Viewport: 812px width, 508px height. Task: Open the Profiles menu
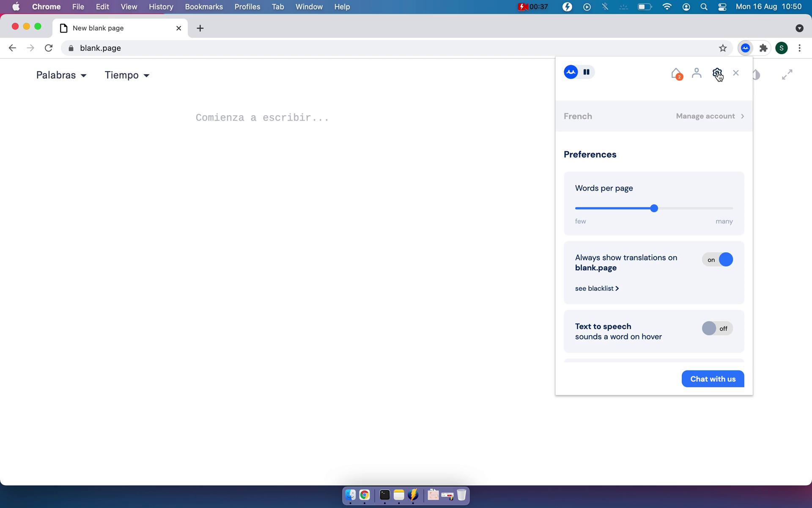click(247, 7)
